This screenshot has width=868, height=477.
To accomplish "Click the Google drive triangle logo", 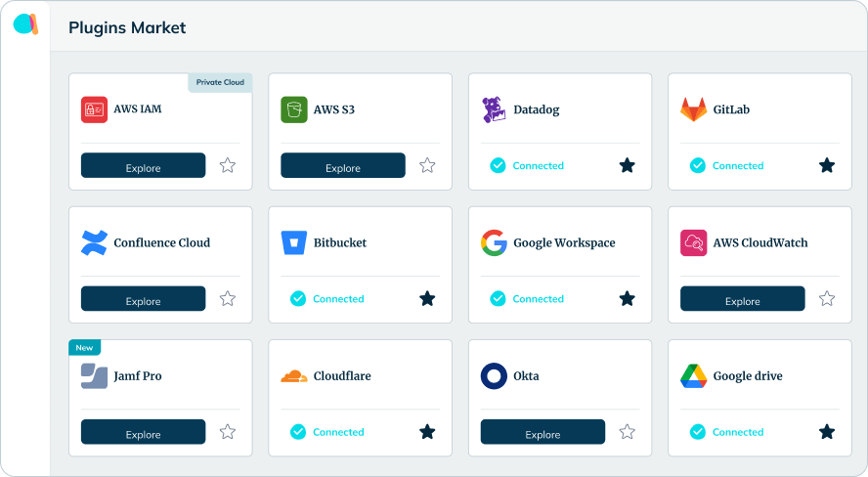I will (694, 376).
